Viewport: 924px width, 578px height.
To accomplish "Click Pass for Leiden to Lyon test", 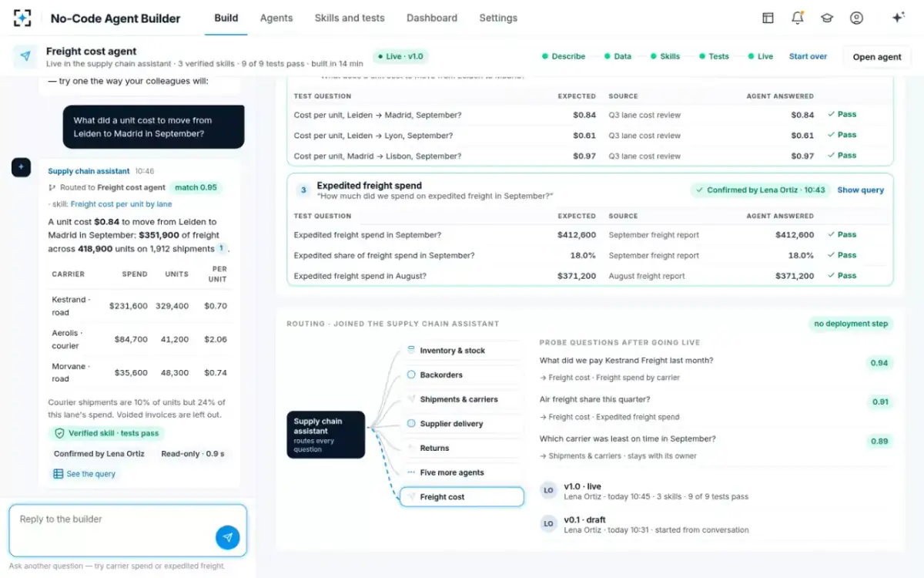I will point(842,135).
